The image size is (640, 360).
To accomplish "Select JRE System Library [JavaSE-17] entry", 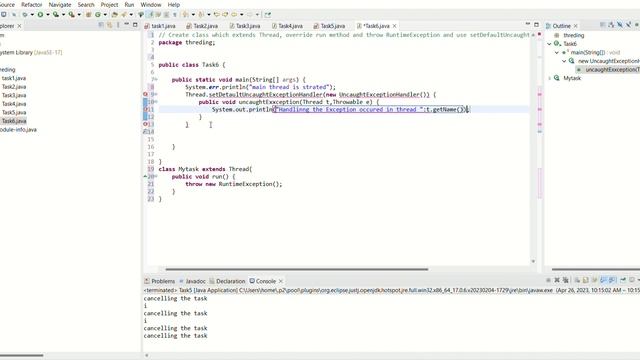I will [31, 52].
